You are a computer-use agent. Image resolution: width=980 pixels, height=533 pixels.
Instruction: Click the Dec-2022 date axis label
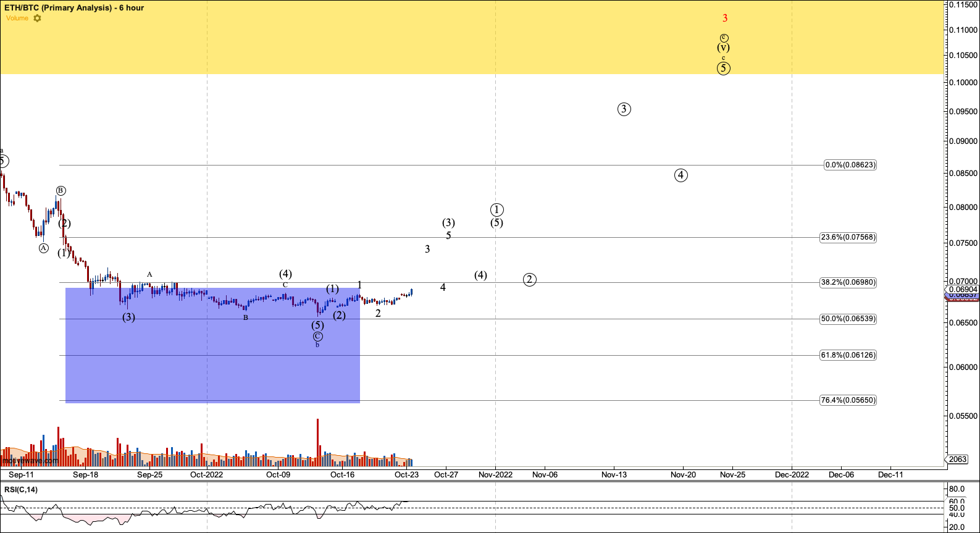[792, 475]
